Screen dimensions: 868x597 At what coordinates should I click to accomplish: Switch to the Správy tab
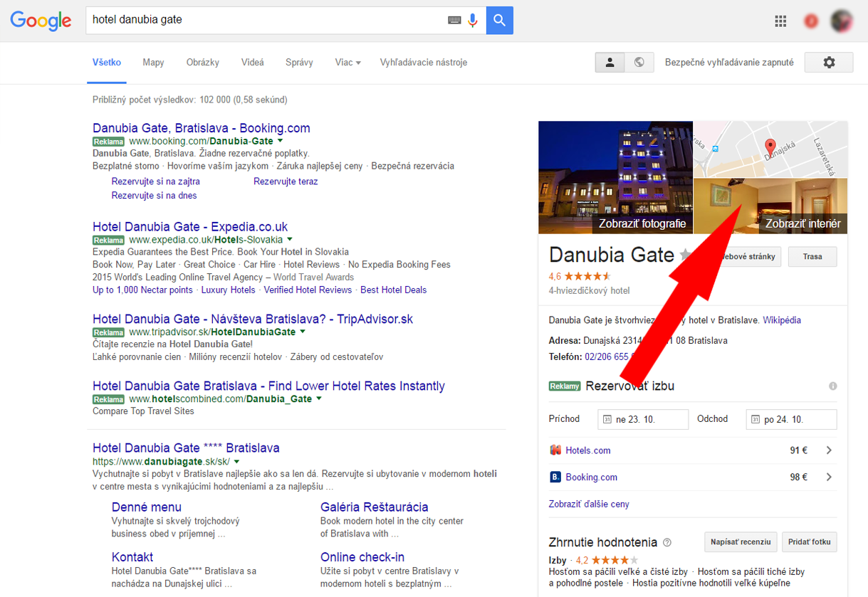[x=299, y=63]
